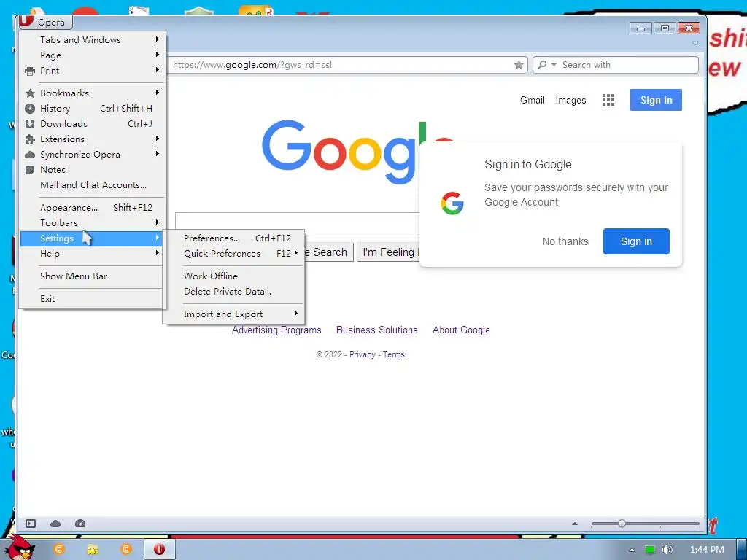The image size is (747, 560).
Task: Click the 1:44 PM clock
Action: point(707,550)
